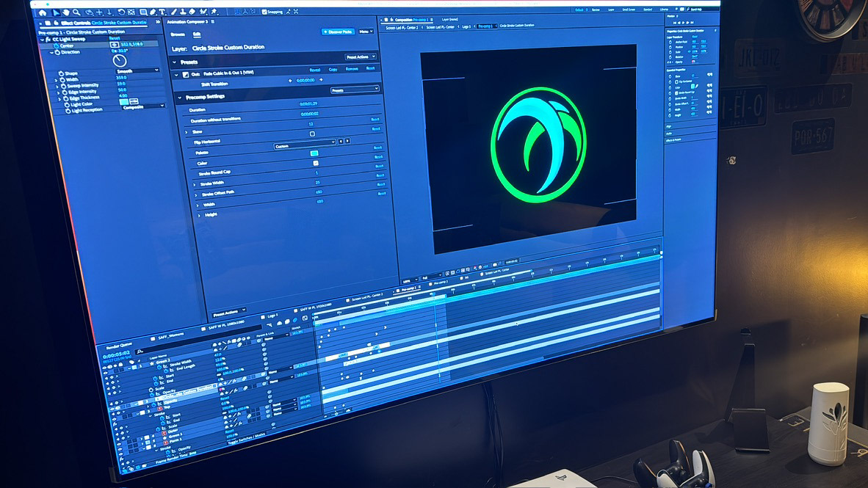Click the Home icon in the toolbar
The width and height of the screenshot is (868, 488).
(43, 12)
